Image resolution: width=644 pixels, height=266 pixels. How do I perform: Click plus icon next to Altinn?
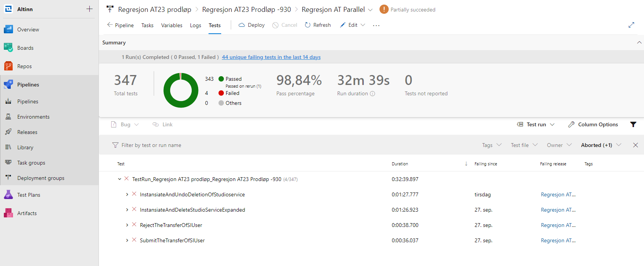(89, 9)
